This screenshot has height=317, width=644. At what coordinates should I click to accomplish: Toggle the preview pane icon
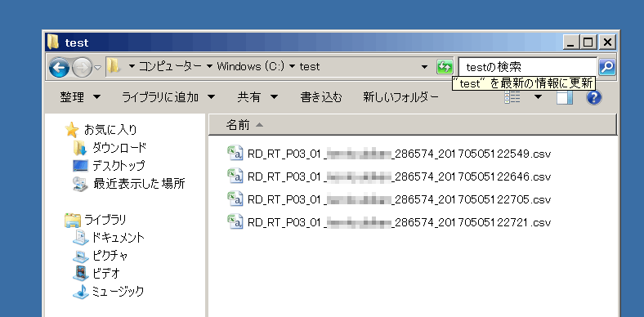565,97
